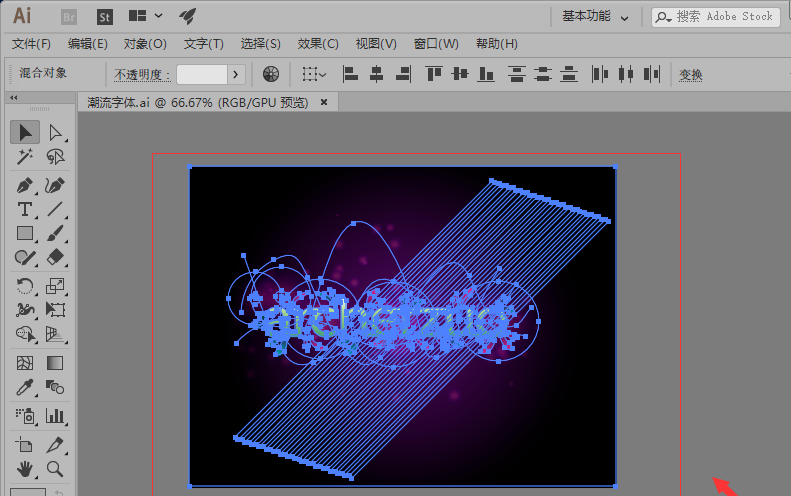Click the 不透明度 opacity label link
The width and height of the screenshot is (791, 496).
[x=142, y=74]
